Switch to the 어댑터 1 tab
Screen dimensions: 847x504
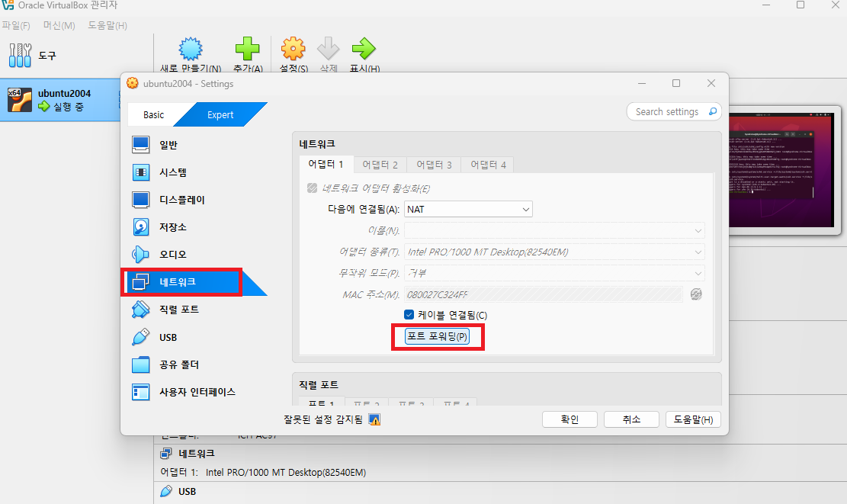326,164
